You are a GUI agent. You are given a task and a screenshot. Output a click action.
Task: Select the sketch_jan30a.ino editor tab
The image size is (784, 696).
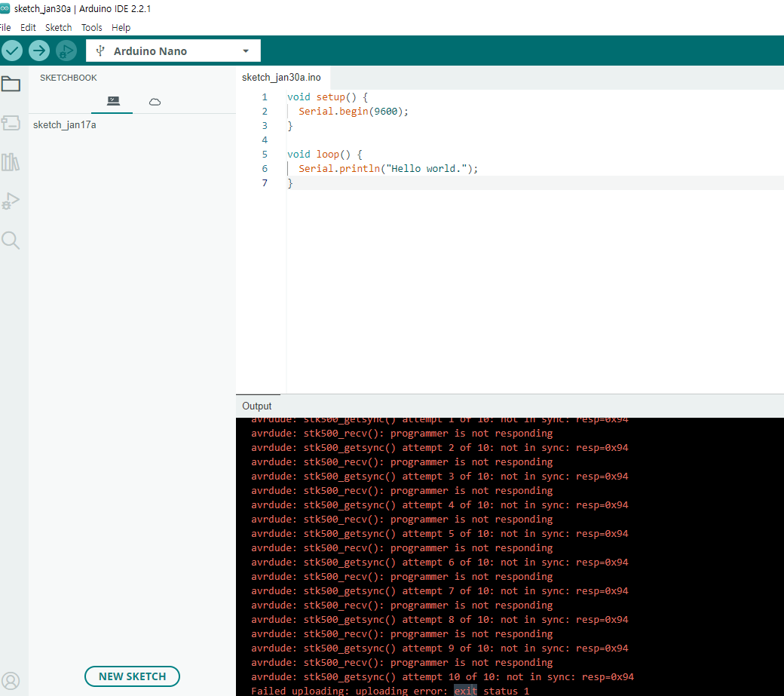(x=281, y=78)
